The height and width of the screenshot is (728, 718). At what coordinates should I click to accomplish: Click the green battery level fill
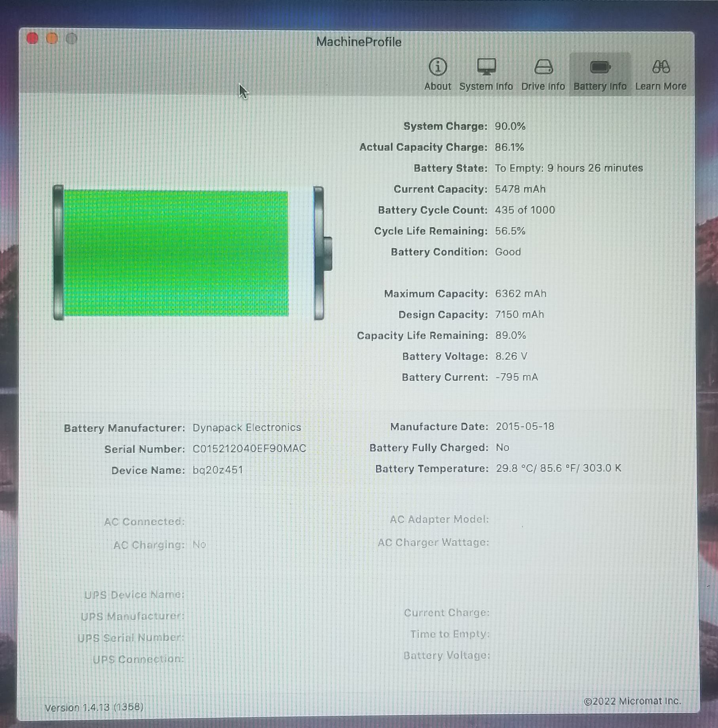pyautogui.click(x=176, y=253)
